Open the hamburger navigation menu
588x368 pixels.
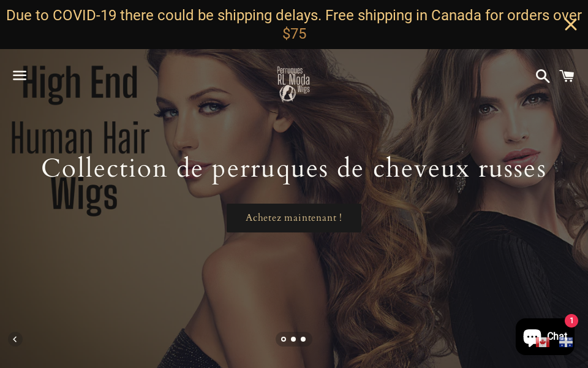tap(20, 75)
